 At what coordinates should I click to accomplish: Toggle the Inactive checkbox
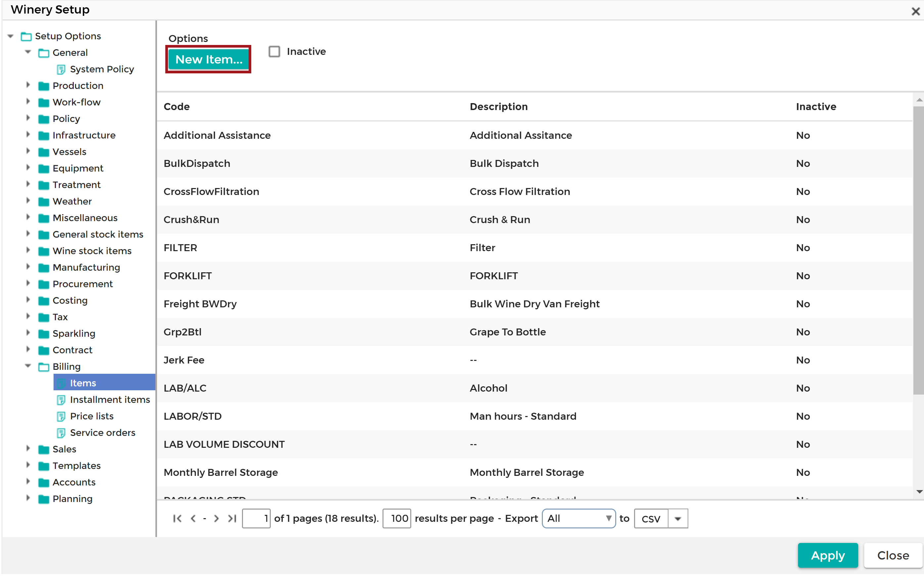(274, 52)
